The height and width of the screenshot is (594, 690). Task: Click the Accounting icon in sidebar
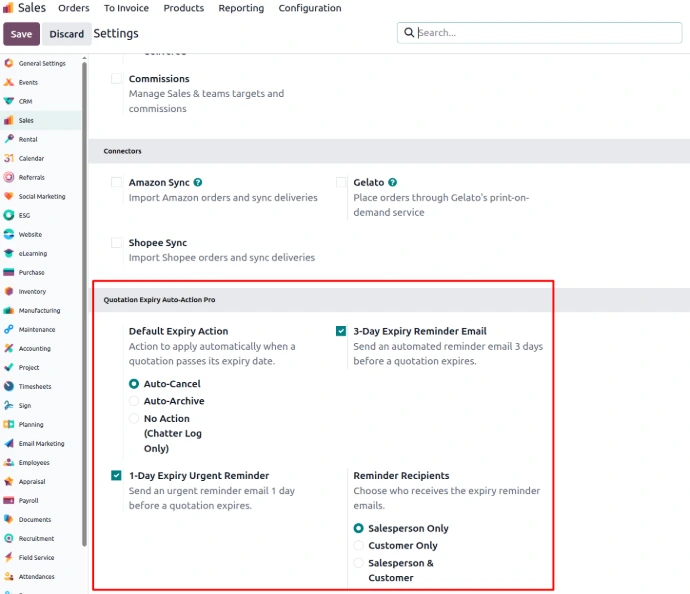[9, 349]
